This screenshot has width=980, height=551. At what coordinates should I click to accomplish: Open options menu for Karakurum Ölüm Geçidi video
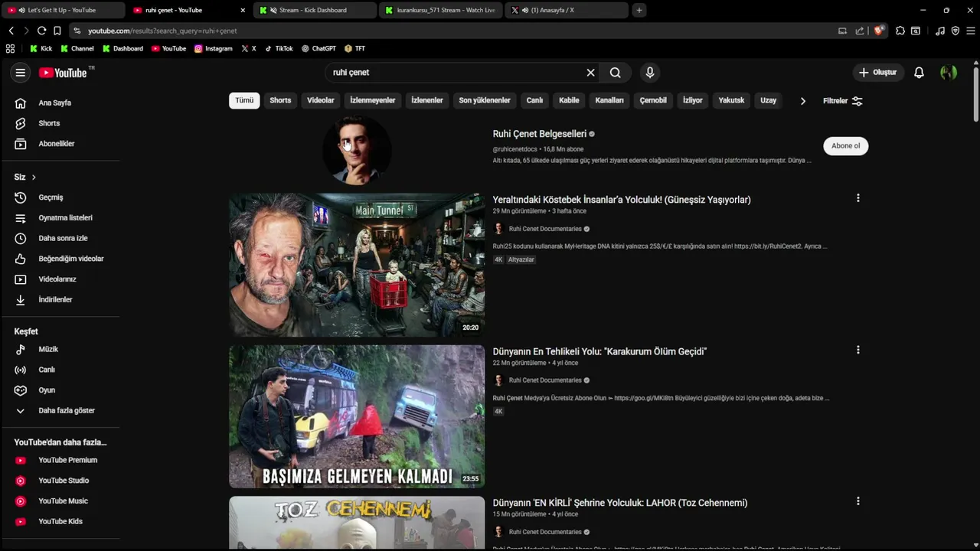point(858,350)
